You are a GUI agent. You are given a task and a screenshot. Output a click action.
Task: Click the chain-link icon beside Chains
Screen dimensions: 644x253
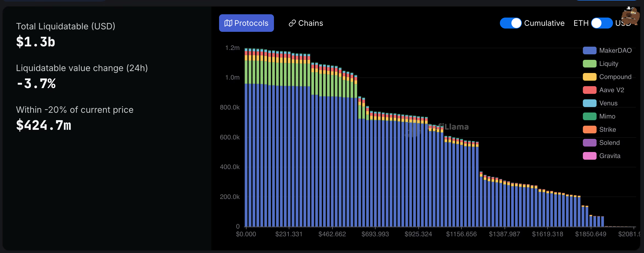(292, 23)
